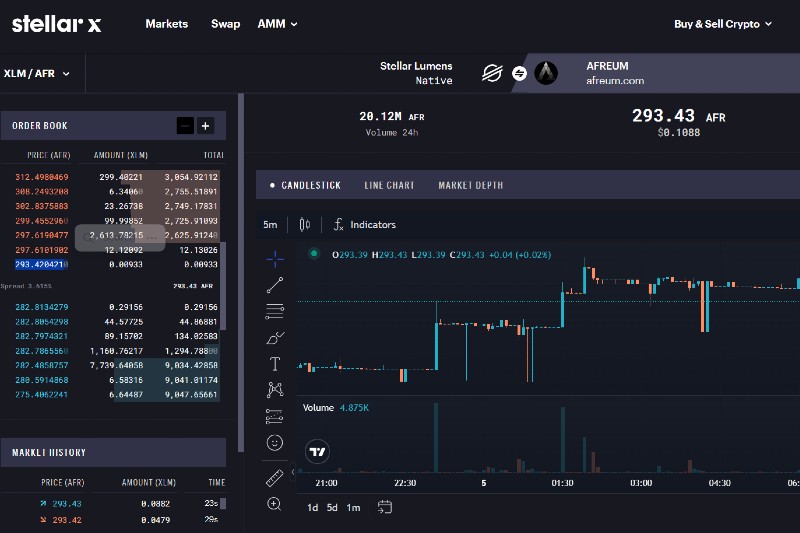Choose the text annotation tool
This screenshot has height=533, width=800.
[275, 364]
